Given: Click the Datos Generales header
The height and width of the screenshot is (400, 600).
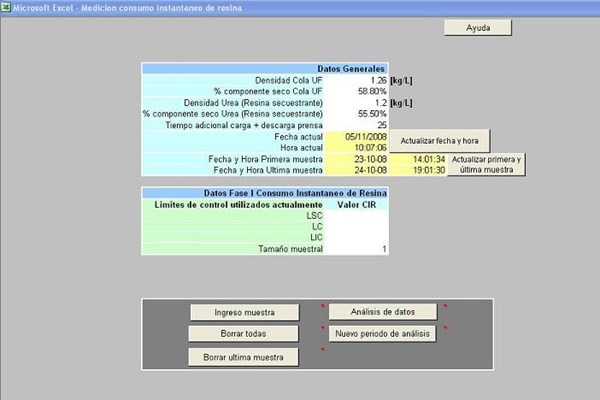Looking at the screenshot, I should point(265,69).
